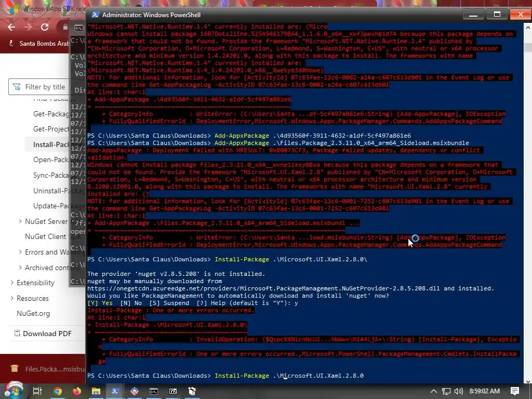
Task: Open volume control tray icon
Action: point(458,391)
